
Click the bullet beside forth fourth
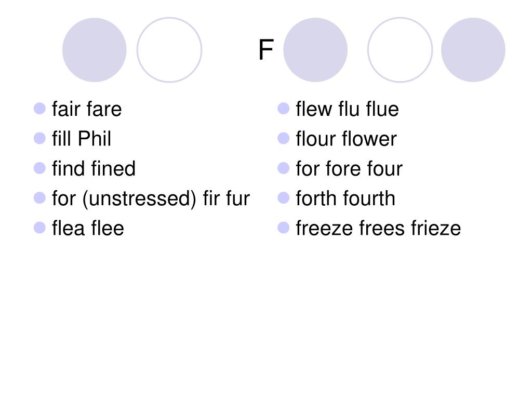pos(283,198)
